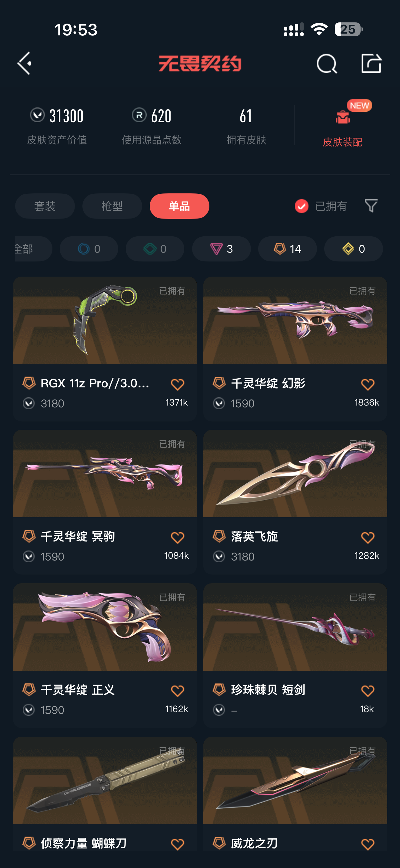Favorite 千灵华绽 幻影 heart icon
400x868 pixels.
click(368, 384)
